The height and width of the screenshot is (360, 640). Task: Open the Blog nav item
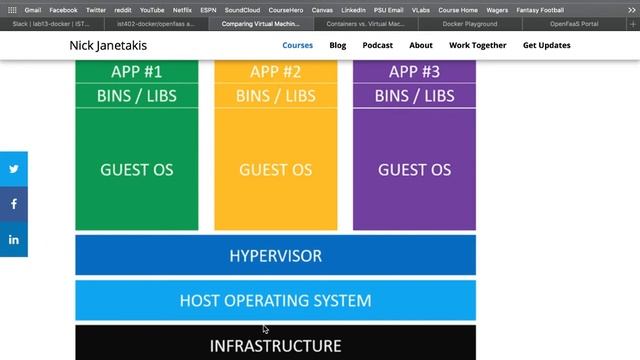pyautogui.click(x=338, y=45)
